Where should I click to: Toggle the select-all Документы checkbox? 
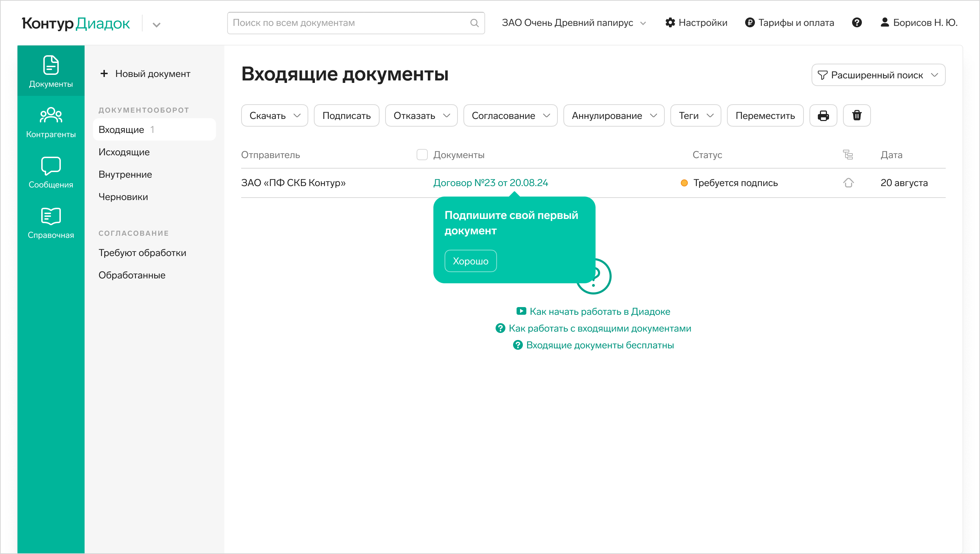pyautogui.click(x=422, y=155)
